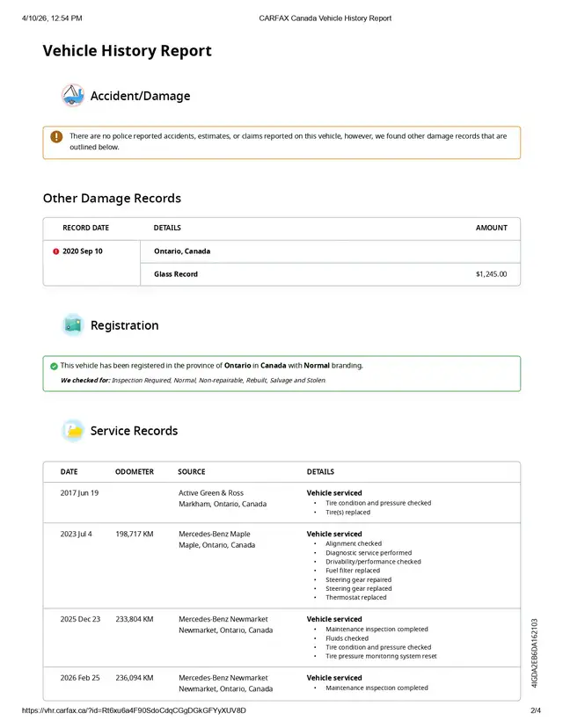The image size is (563, 728).
Task: Click the Registration section icon
Action: 73,325
